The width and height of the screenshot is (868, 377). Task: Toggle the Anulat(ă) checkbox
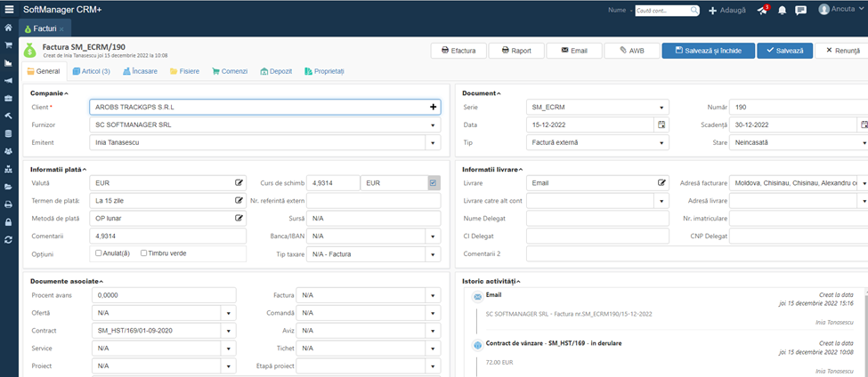point(99,253)
